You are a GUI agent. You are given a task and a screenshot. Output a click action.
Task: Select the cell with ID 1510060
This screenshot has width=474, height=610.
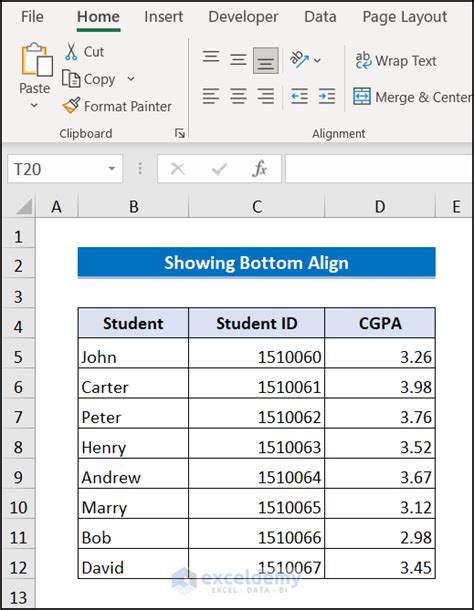coord(257,353)
